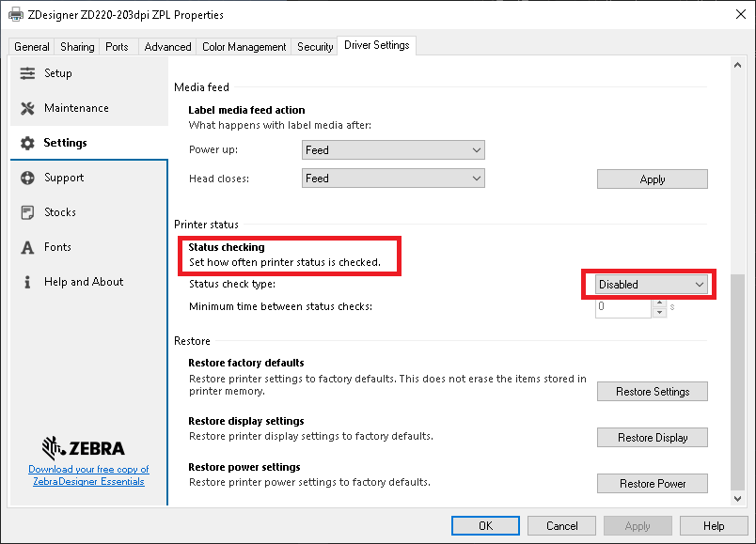Click the Fonts letter A icon
The height and width of the screenshot is (544, 756).
(27, 247)
